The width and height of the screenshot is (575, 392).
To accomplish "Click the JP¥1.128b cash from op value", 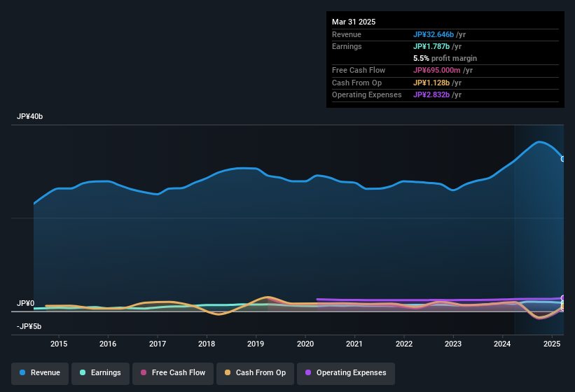I will coord(431,83).
